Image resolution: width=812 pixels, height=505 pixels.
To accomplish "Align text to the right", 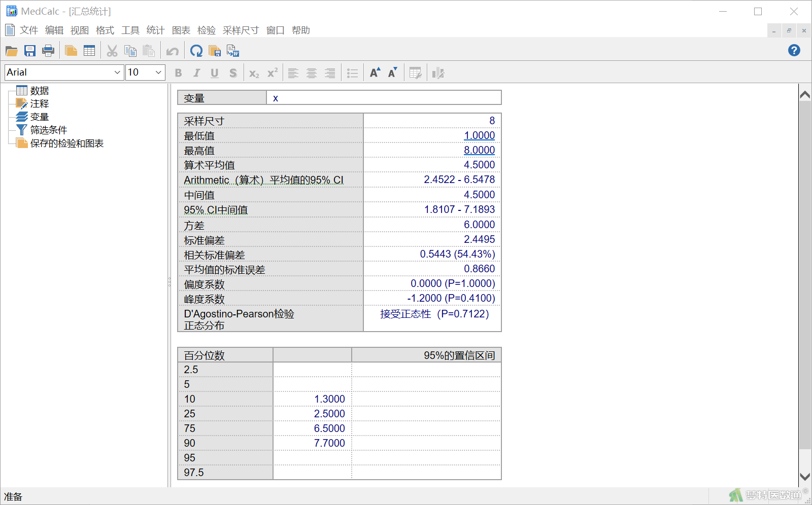I will 330,73.
